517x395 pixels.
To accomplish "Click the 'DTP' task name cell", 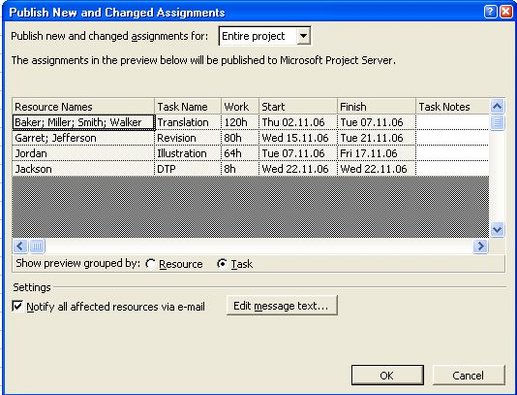I will coord(188,169).
